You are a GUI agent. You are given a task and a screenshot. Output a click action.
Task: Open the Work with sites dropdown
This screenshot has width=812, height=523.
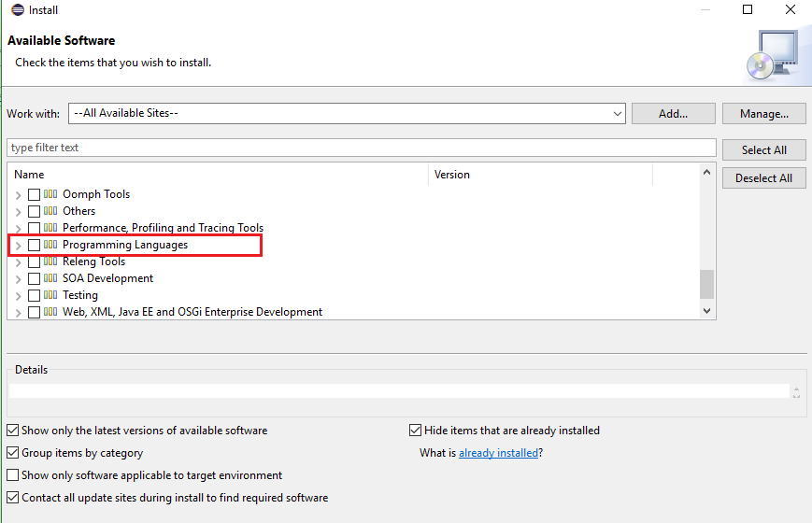pyautogui.click(x=618, y=113)
